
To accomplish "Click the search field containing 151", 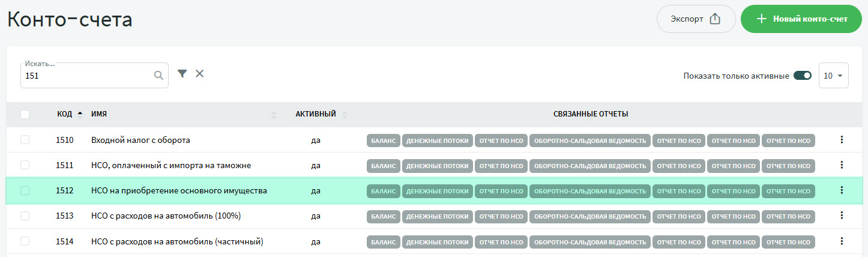I will 87,76.
